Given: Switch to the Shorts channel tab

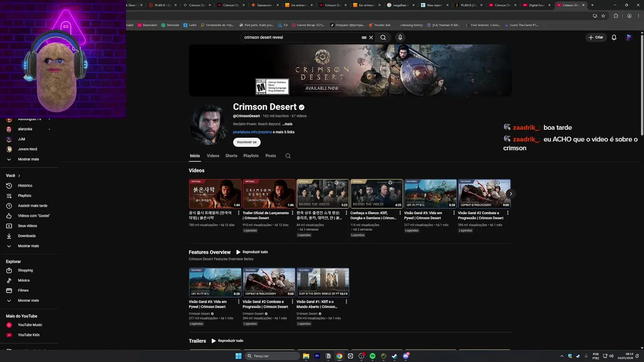Looking at the screenshot, I should pos(231,156).
